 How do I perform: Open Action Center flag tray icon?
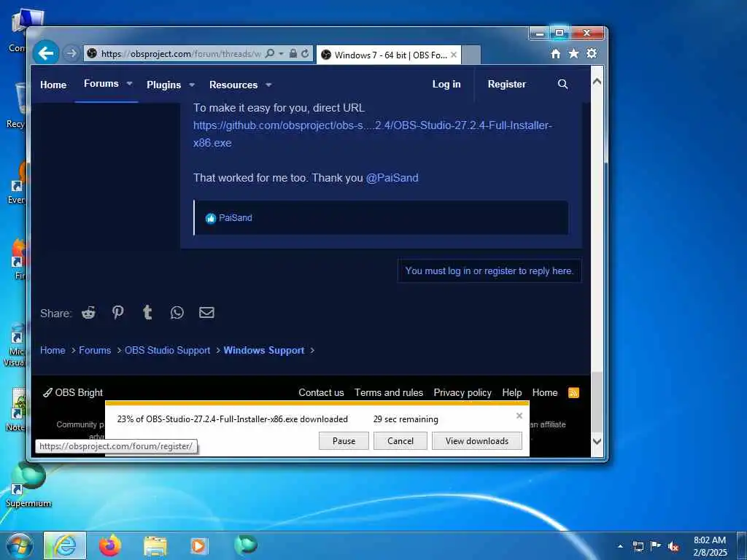[656, 546]
